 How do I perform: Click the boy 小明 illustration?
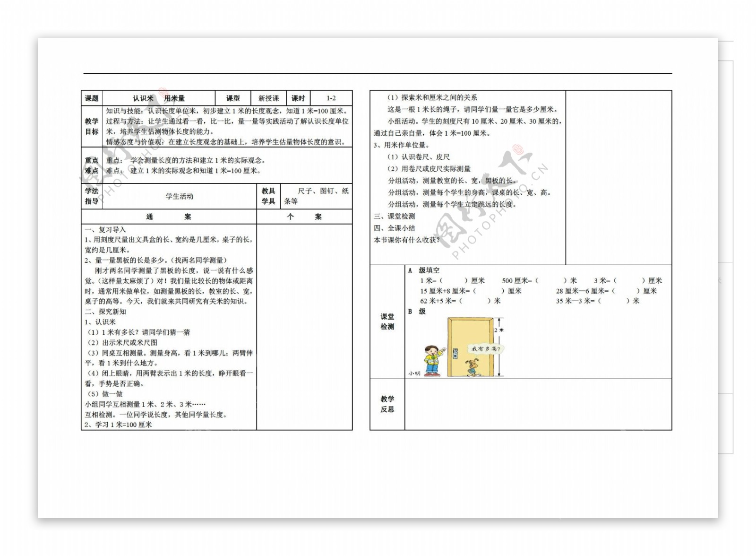tap(433, 361)
